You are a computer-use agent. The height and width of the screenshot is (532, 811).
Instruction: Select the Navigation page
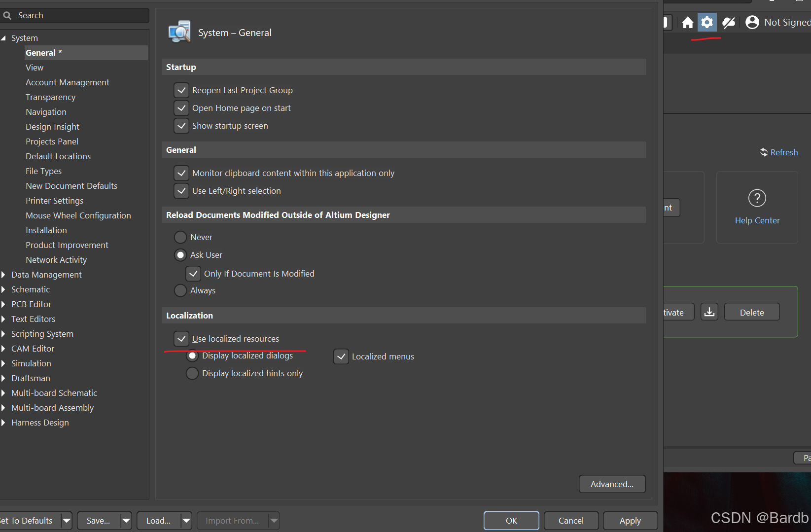46,112
